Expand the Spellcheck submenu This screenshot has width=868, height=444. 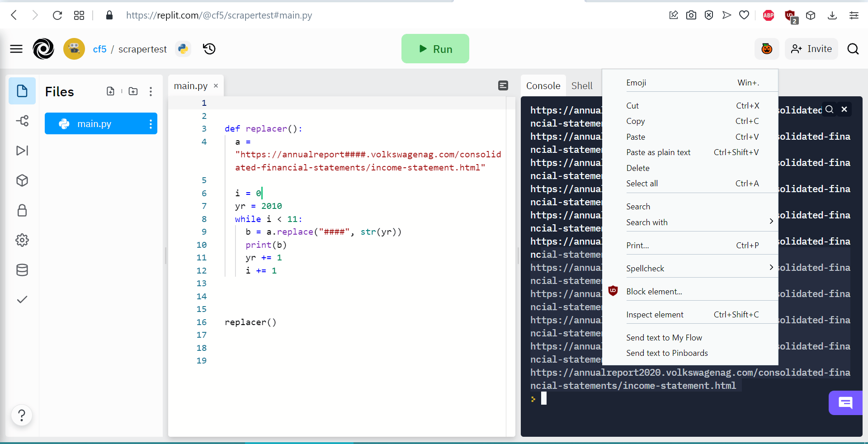pyautogui.click(x=693, y=269)
